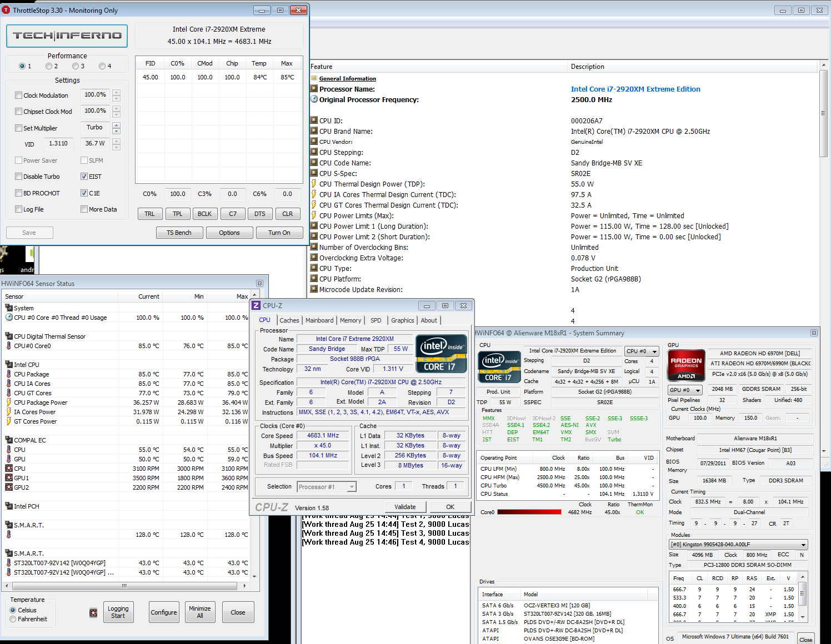Open ThrottleStop Options
The width and height of the screenshot is (831, 644).
tap(229, 233)
